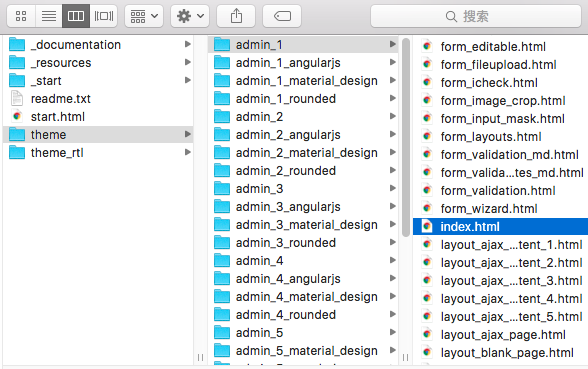Select the admin_5_material_design folder name
The width and height of the screenshot is (588, 369).
(x=307, y=351)
